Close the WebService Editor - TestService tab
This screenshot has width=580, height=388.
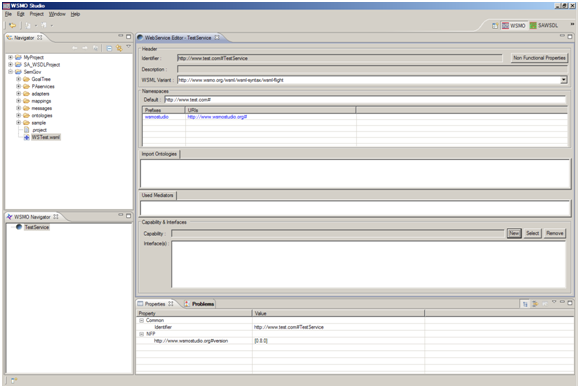tap(217, 38)
